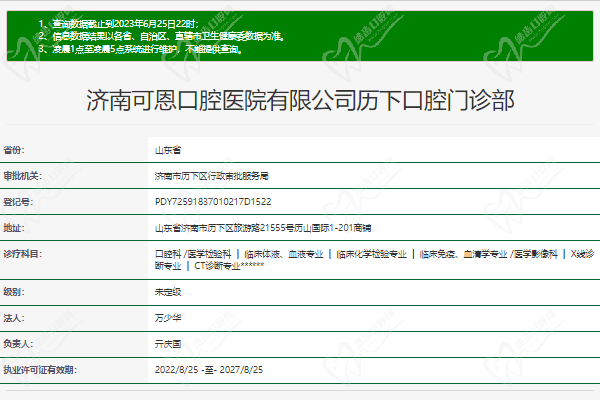Select the 登记号 label

18,202
